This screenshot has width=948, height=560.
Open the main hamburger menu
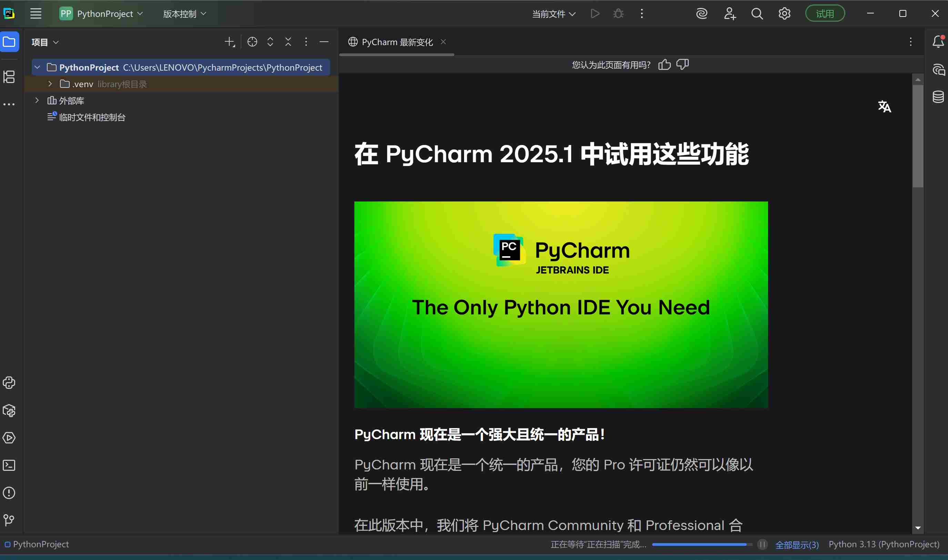coord(35,13)
